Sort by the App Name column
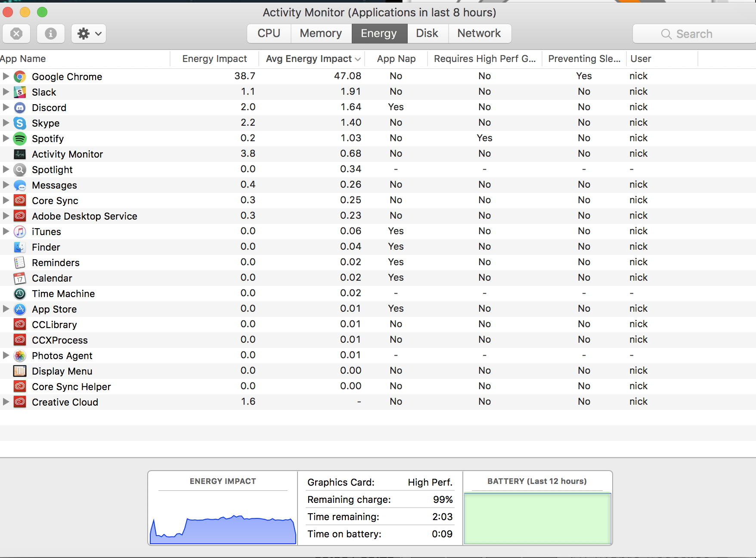Image resolution: width=756 pixels, height=558 pixels. point(85,59)
